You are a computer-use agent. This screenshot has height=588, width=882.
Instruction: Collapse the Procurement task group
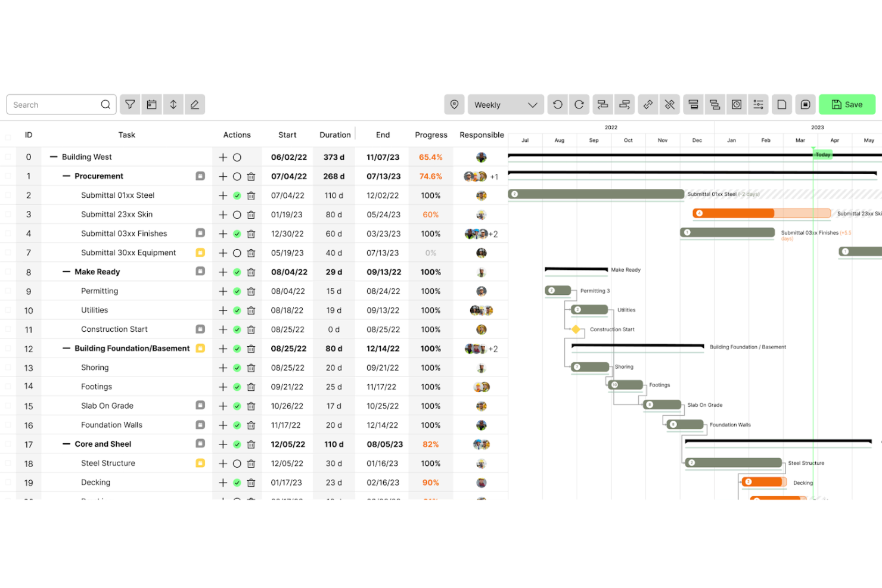(x=66, y=176)
